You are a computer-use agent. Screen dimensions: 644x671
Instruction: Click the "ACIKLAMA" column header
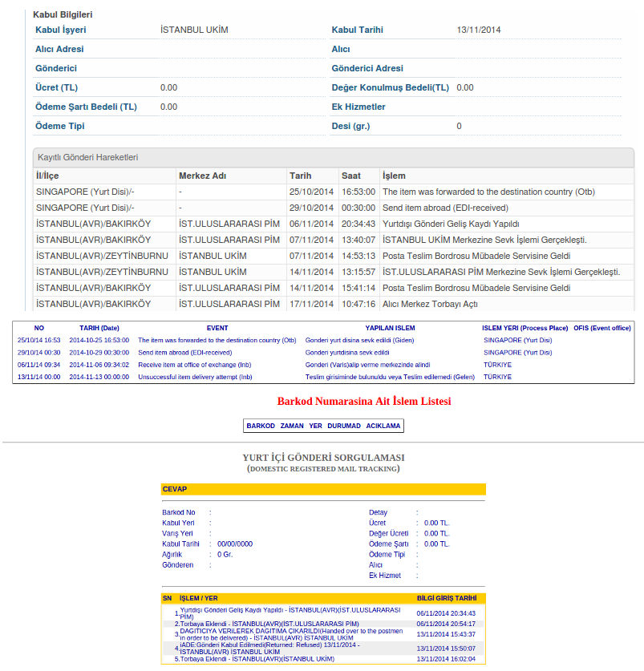tap(383, 426)
